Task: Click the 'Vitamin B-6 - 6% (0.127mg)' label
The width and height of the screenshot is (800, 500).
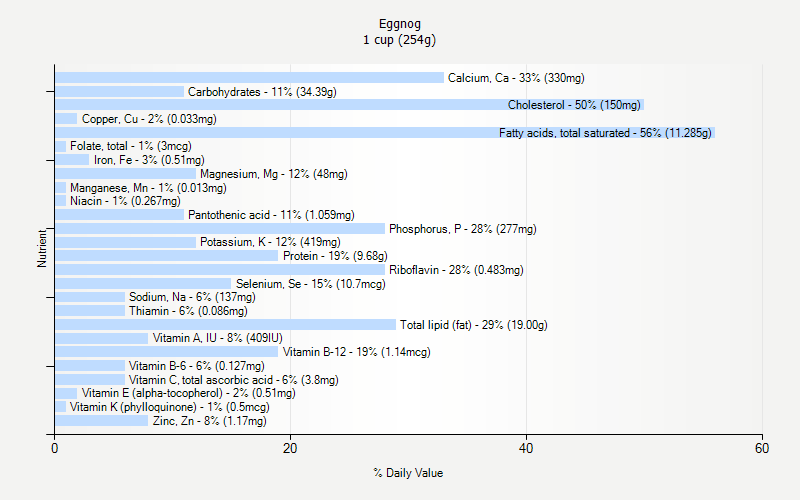Action: 196,366
